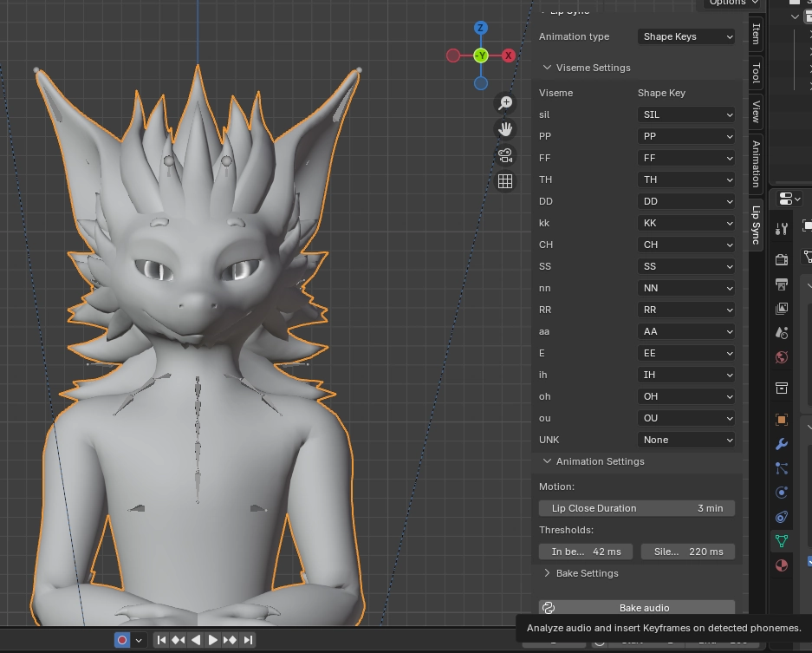Toggle the camera view icon

click(x=505, y=155)
